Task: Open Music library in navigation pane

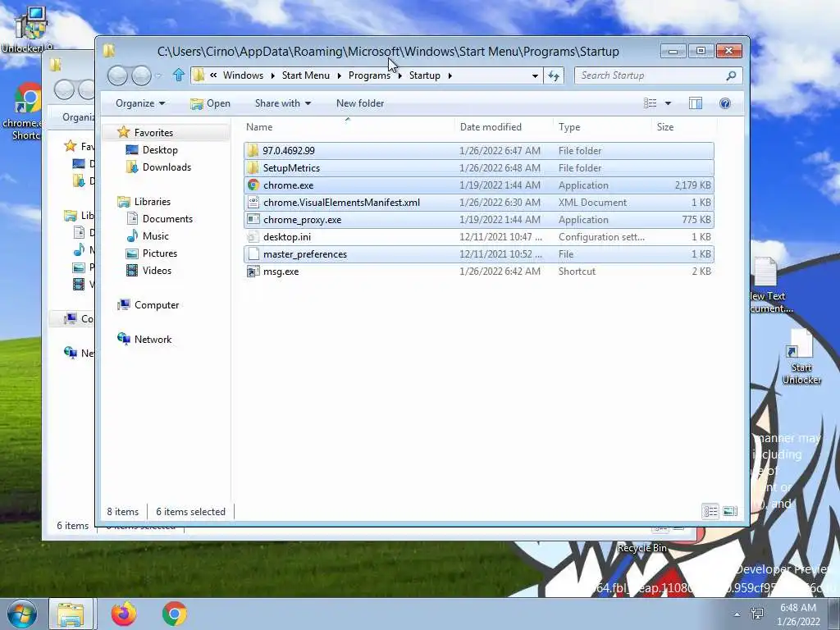Action: click(x=155, y=236)
